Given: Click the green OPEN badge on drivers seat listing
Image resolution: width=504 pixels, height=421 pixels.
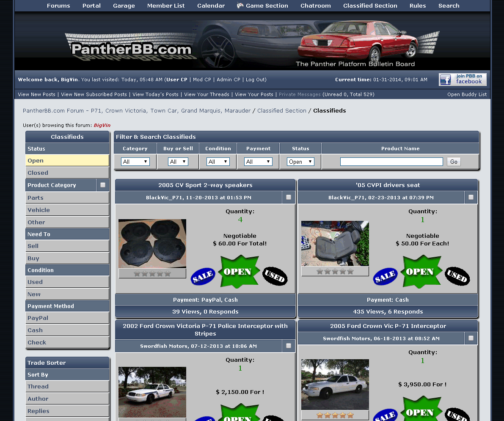Looking at the screenshot, I should (421, 272).
